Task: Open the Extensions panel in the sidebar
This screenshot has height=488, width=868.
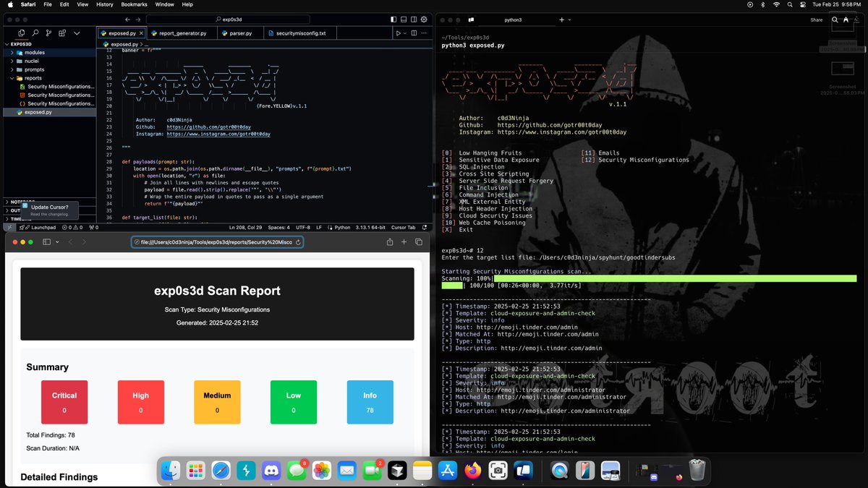Action: 63,33
